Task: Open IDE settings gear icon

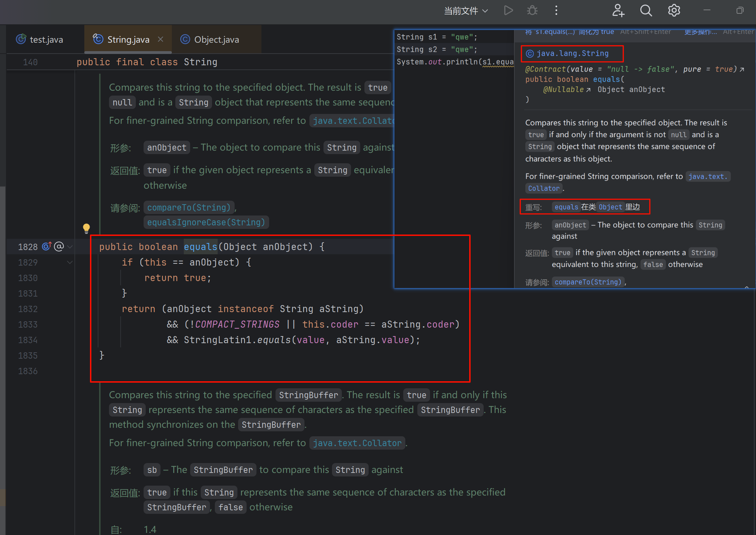Action: click(674, 11)
